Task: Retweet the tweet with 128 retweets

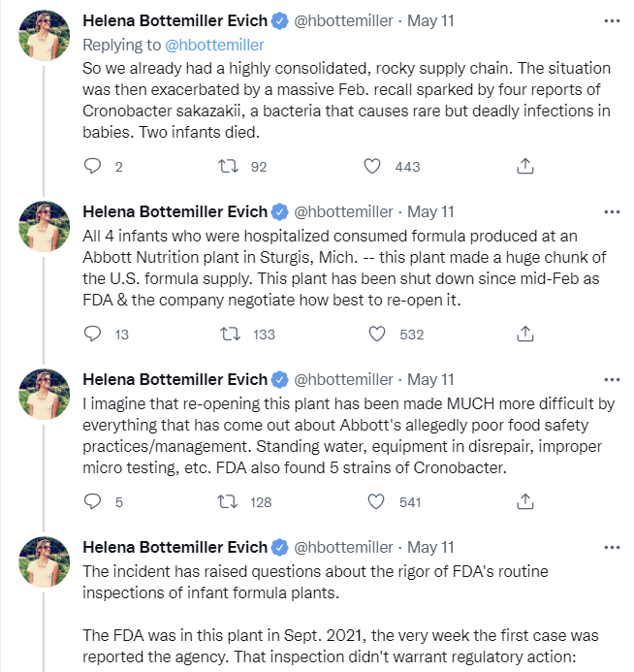Action: [x=232, y=501]
